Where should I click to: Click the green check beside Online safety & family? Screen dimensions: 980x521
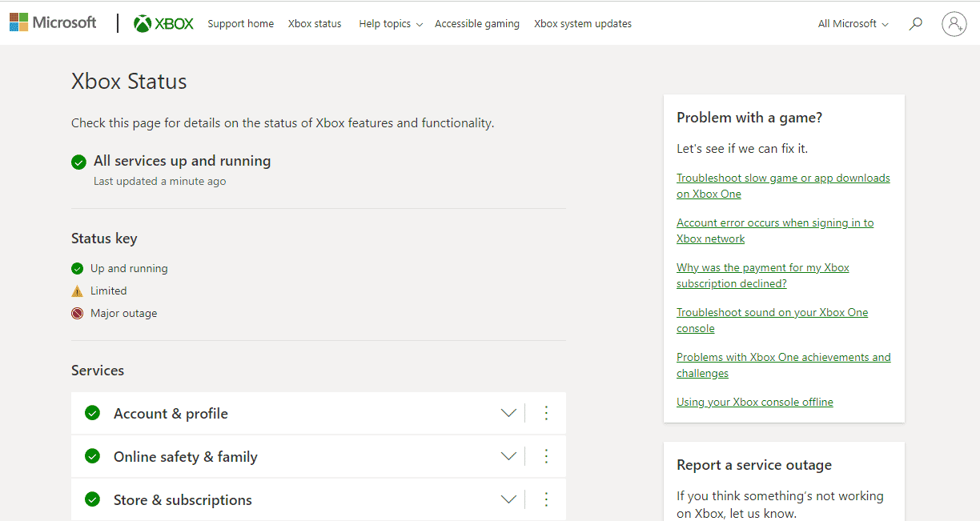point(93,456)
